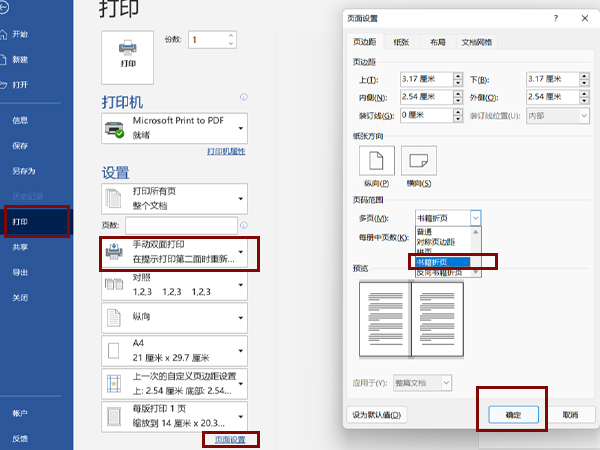Click the info icon next to 打印机 heading

point(243,98)
